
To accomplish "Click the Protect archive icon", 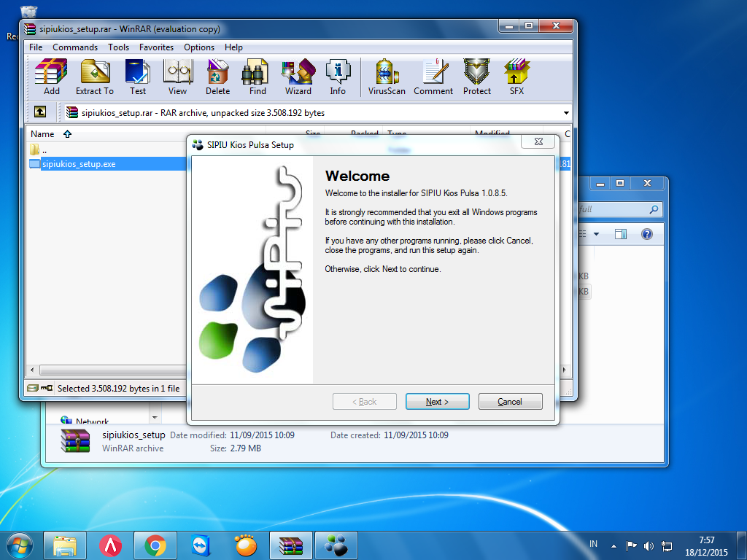I will point(477,77).
